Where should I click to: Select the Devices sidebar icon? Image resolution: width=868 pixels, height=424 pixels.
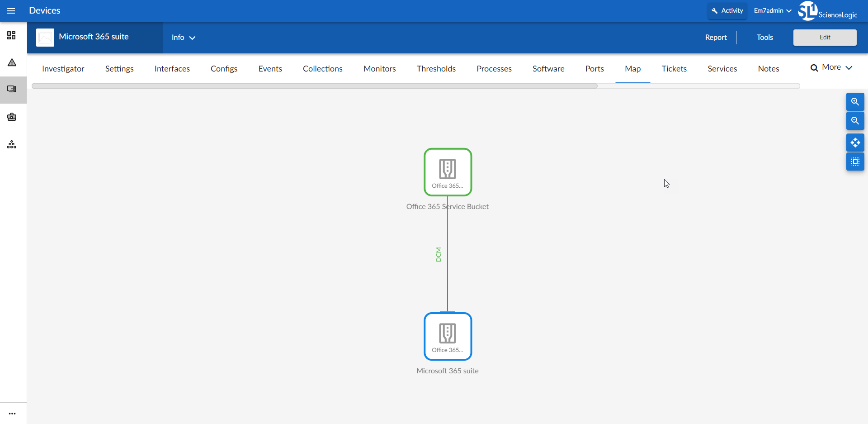[x=12, y=89]
